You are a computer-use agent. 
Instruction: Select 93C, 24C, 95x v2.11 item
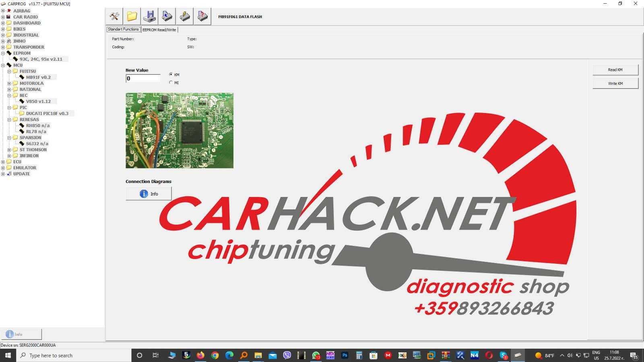pos(41,59)
